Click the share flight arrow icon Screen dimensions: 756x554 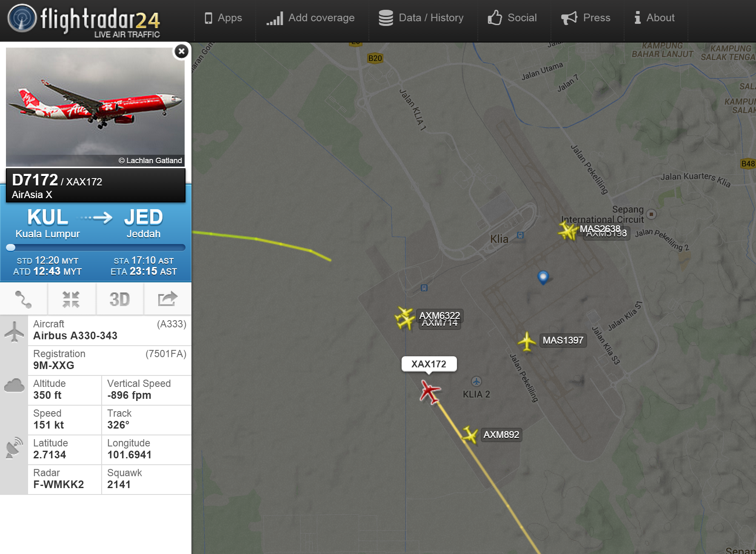pos(168,299)
